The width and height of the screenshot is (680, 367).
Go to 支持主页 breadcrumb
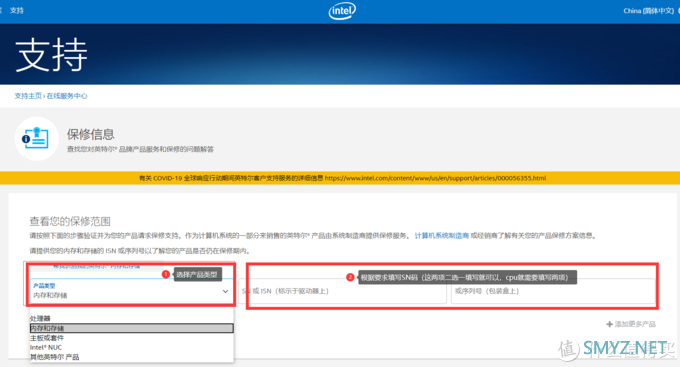pyautogui.click(x=28, y=96)
